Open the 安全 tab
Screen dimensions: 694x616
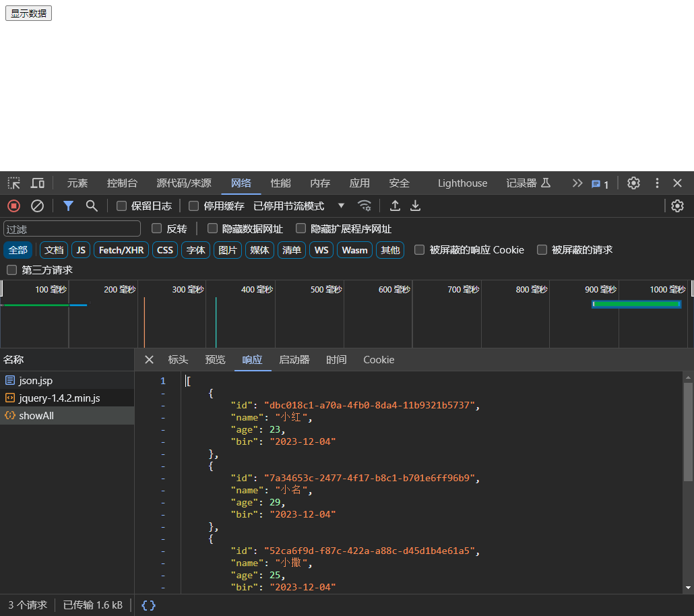(400, 183)
